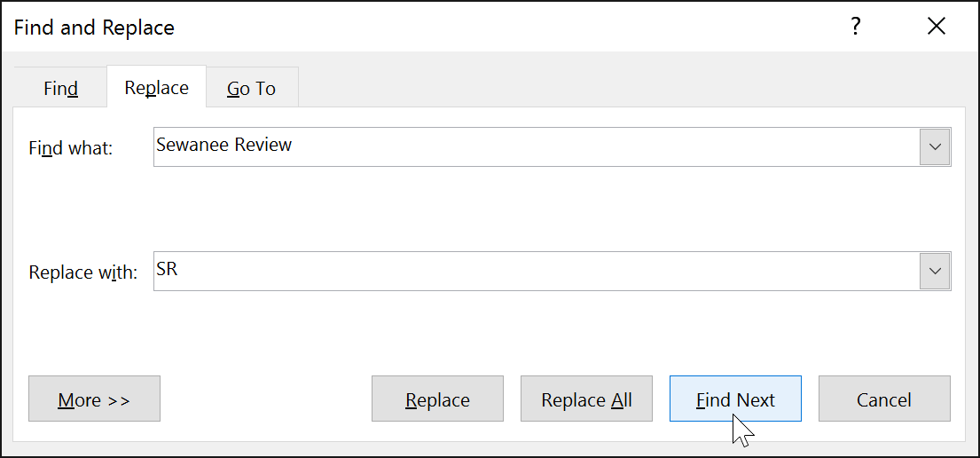Close the Find and Replace dialog

[937, 27]
